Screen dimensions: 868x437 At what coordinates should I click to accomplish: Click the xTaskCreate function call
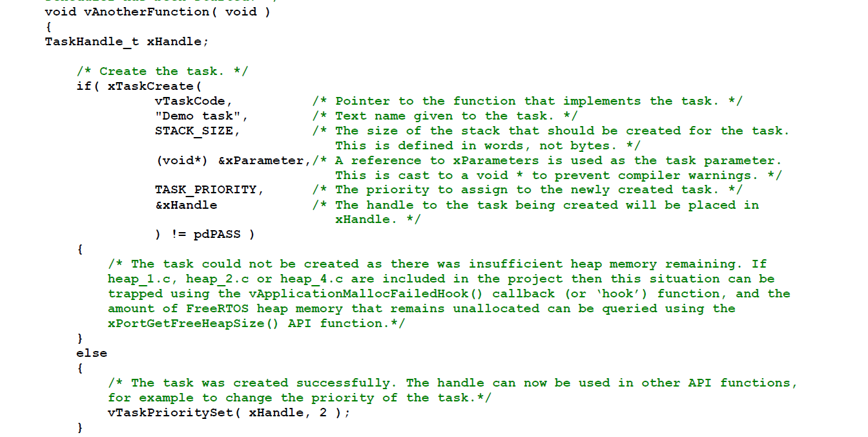tap(154, 86)
